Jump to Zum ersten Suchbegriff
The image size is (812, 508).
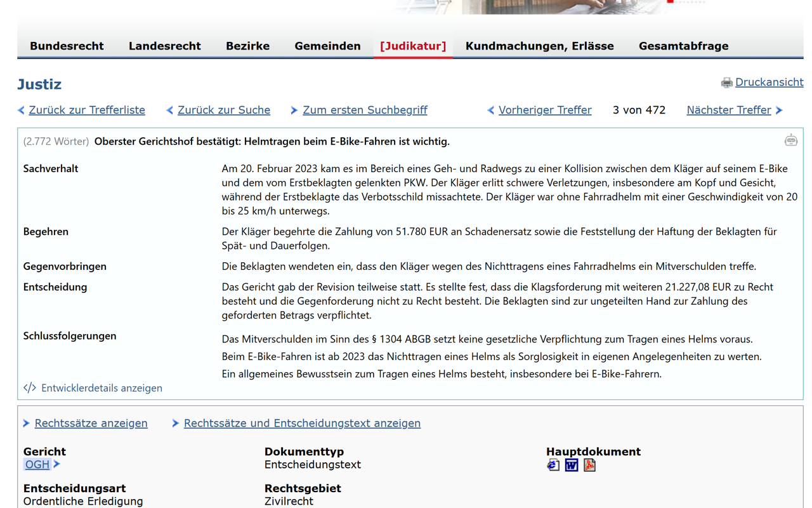365,110
